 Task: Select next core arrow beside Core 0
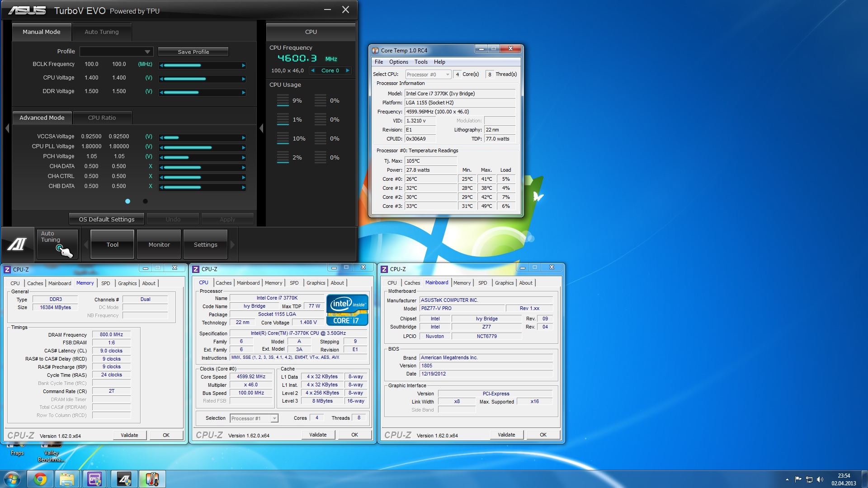[348, 70]
